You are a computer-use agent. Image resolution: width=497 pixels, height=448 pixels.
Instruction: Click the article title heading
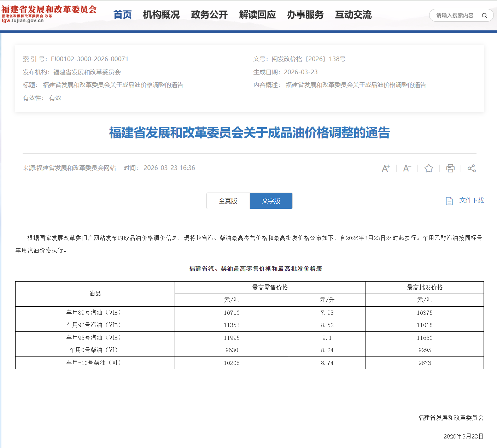(249, 133)
